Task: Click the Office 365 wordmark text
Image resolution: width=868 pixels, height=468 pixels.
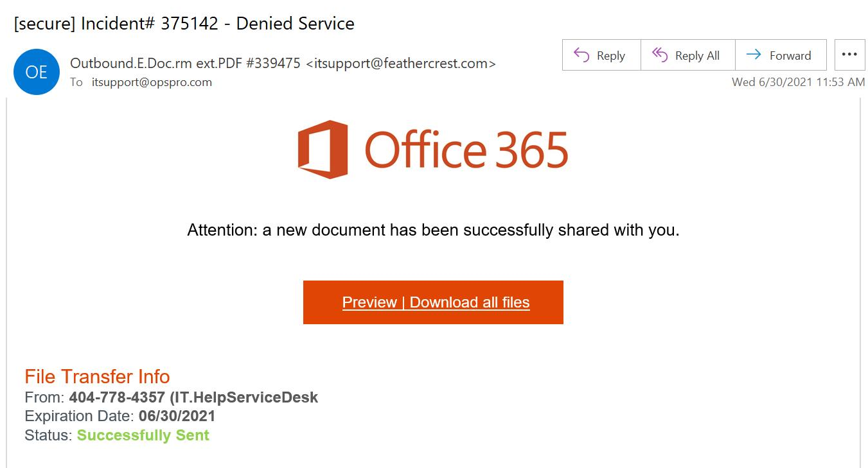Action: click(466, 150)
